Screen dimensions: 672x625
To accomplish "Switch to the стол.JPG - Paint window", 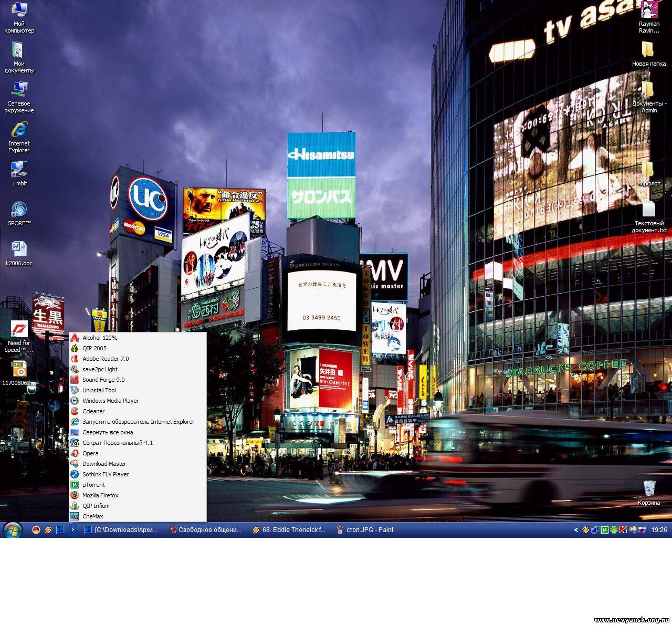I will [x=374, y=530].
